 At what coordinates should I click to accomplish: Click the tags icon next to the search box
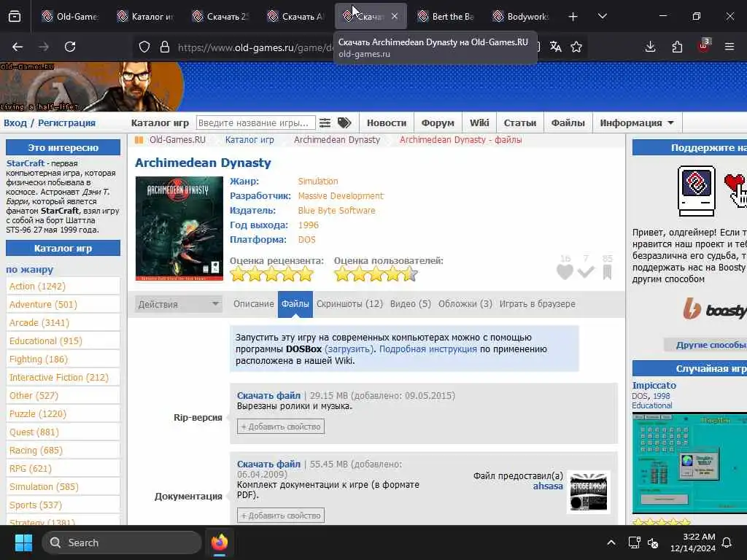(344, 122)
